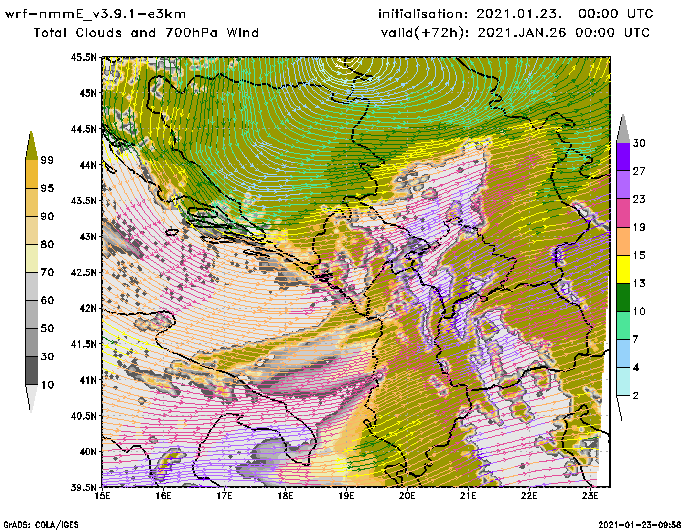Click the pale yellow 70–80 cloud swatch
The height and width of the screenshot is (530, 700).
pos(31,259)
